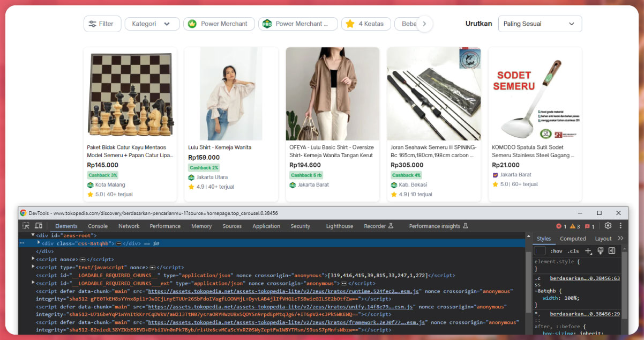The image size is (644, 340).
Task: Open the Sodet Semeru spatula image
Action: [x=535, y=94]
